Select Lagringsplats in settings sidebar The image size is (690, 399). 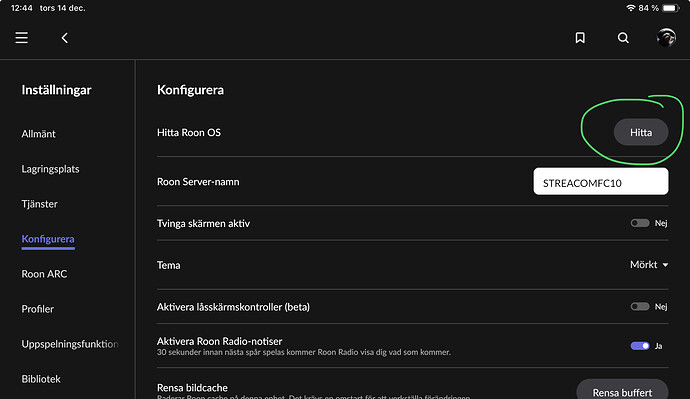(x=51, y=169)
